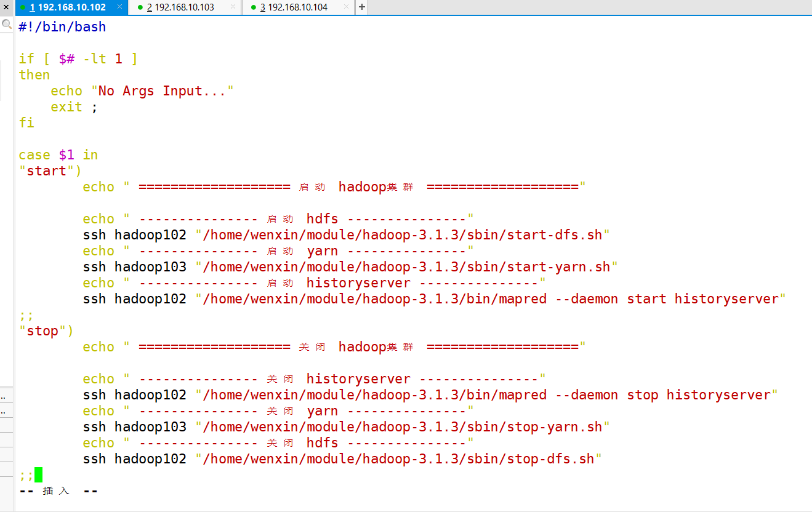Click the 关闭 hdfs echo line
The width and height of the screenshot is (812, 512).
(x=278, y=443)
